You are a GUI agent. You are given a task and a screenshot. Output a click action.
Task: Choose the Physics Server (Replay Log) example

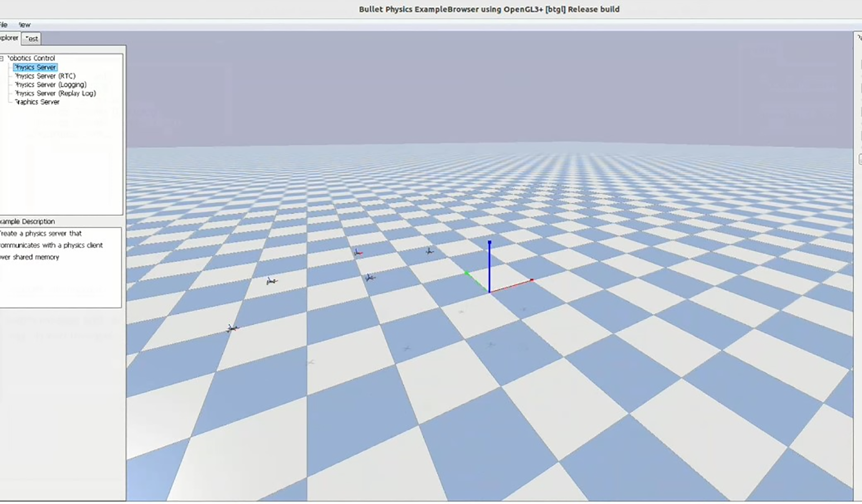pyautogui.click(x=55, y=93)
